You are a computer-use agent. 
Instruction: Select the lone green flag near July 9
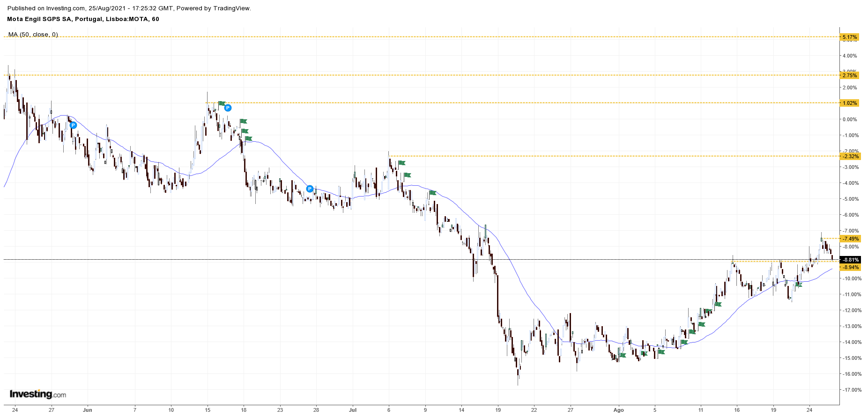[x=433, y=193]
